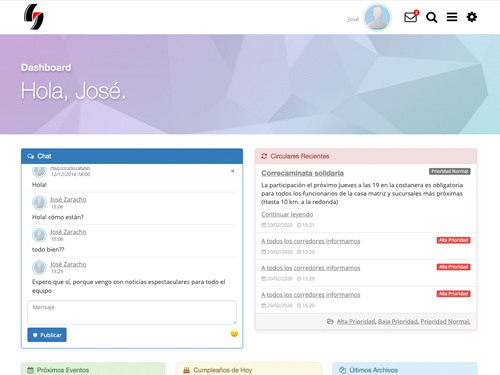500x375 pixels.
Task: Click avatar beside 'Hola! cómo están?' message
Action: (39, 202)
